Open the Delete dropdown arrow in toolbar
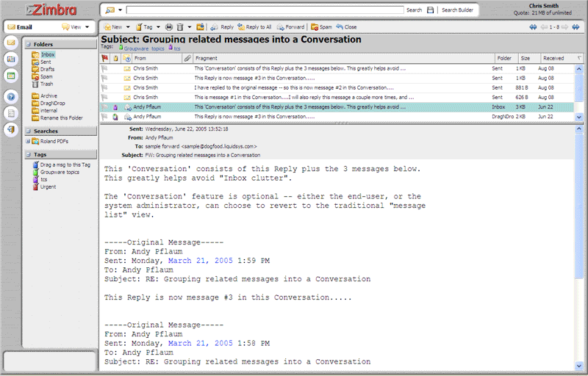588x376 pixels. click(x=190, y=27)
